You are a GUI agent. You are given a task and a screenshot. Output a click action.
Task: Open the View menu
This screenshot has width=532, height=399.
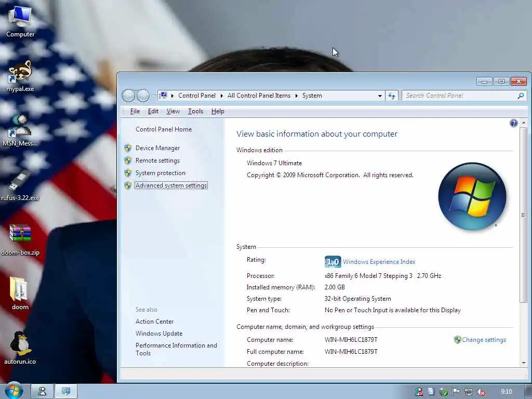click(173, 111)
